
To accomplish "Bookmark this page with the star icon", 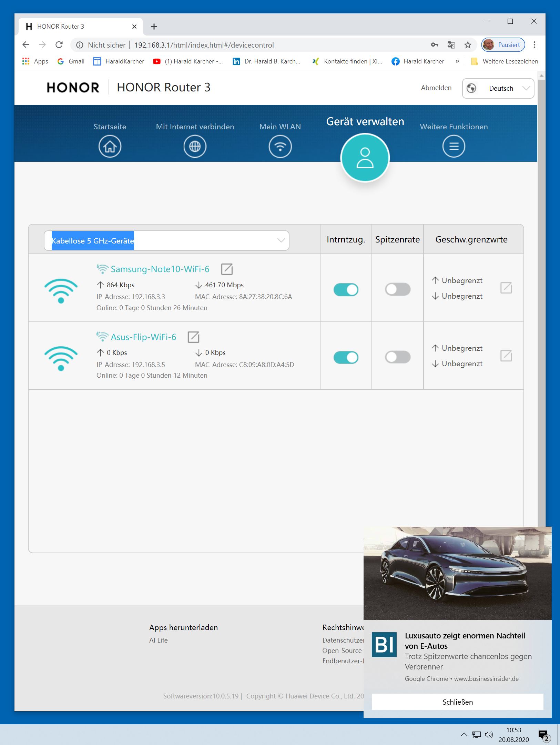I will [468, 45].
